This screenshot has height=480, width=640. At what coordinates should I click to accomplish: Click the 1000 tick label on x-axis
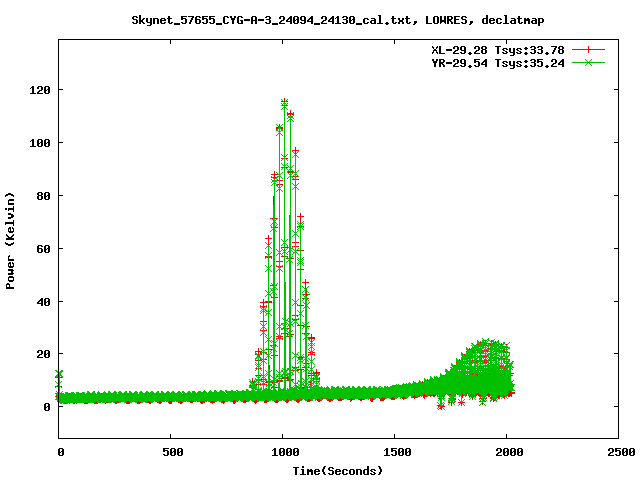coord(282,452)
